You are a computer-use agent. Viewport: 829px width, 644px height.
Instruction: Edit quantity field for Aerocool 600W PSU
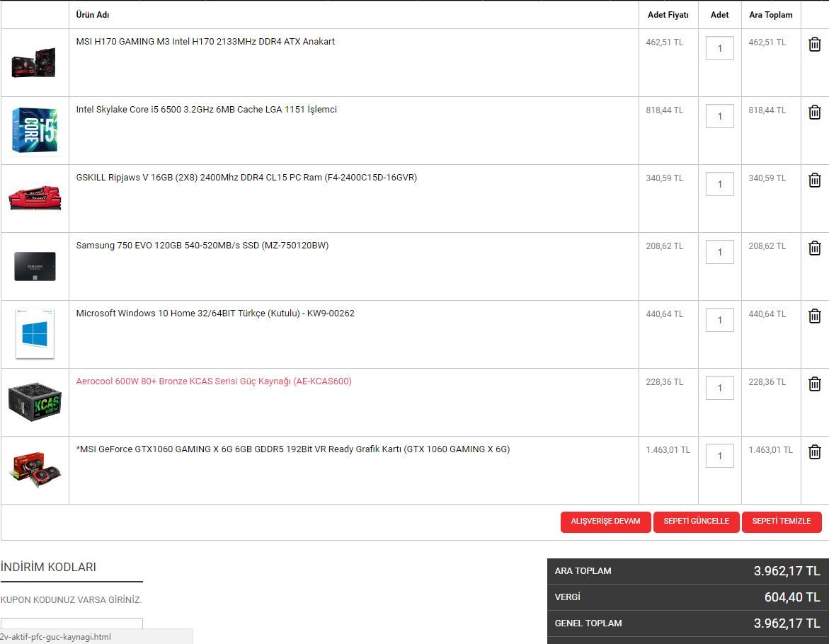coord(719,388)
